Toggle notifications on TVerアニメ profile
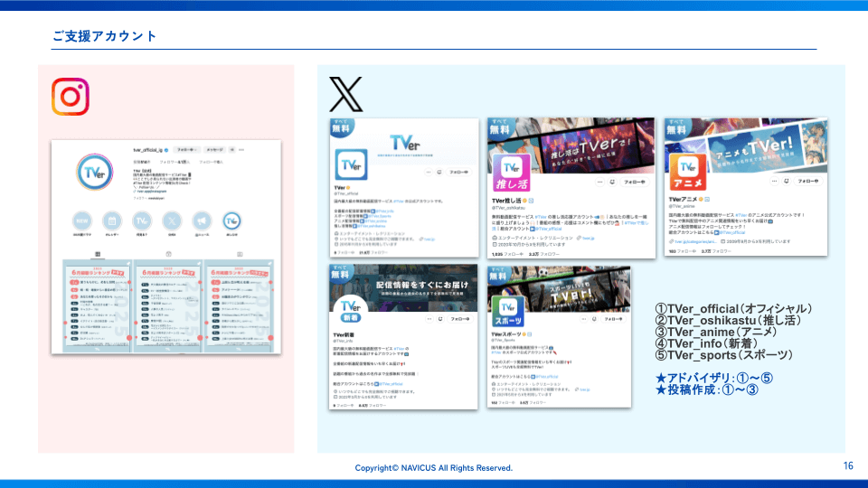 (x=786, y=181)
